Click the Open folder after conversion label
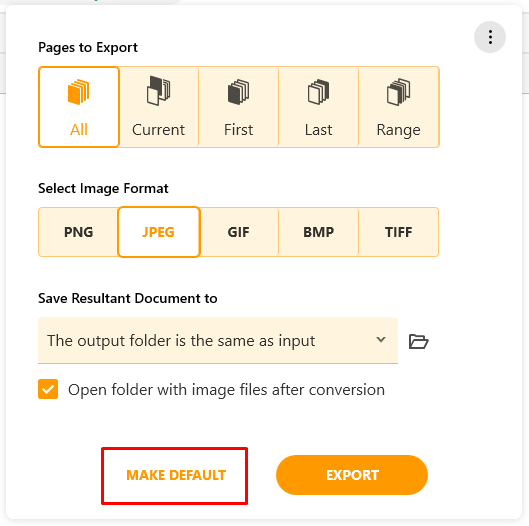The width and height of the screenshot is (529, 526). tap(226, 390)
